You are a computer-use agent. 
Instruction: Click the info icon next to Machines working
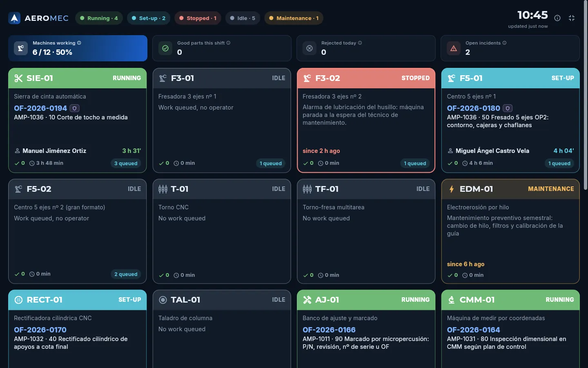coord(79,43)
